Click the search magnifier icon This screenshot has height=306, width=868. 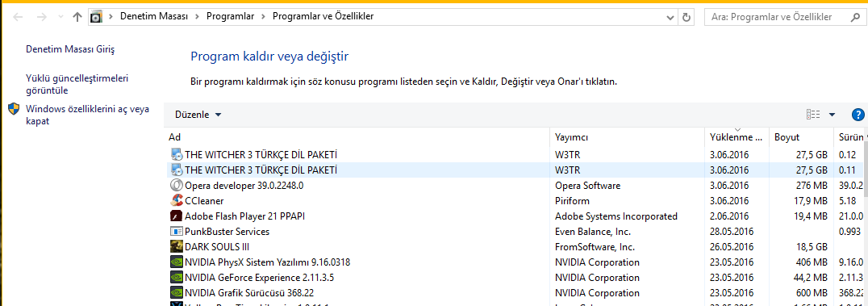tap(854, 17)
